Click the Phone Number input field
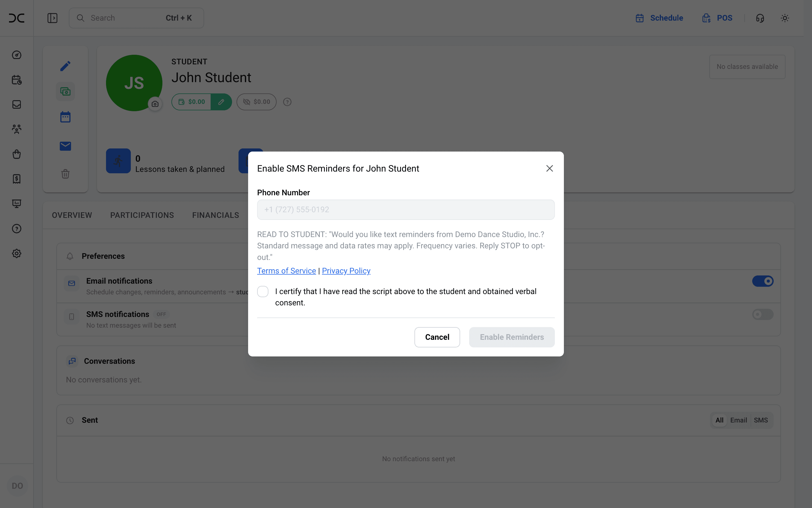The width and height of the screenshot is (812, 508). [406, 210]
